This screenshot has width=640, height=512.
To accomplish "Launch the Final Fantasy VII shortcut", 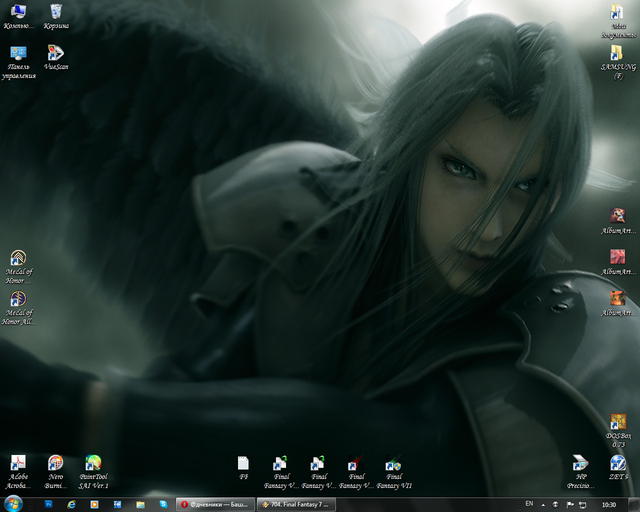I will (394, 472).
